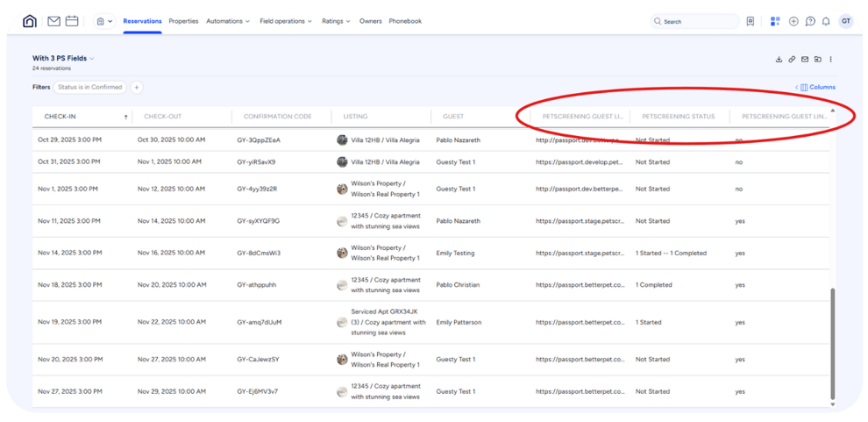Click the download export icon
The height and width of the screenshot is (422, 868).
[779, 60]
